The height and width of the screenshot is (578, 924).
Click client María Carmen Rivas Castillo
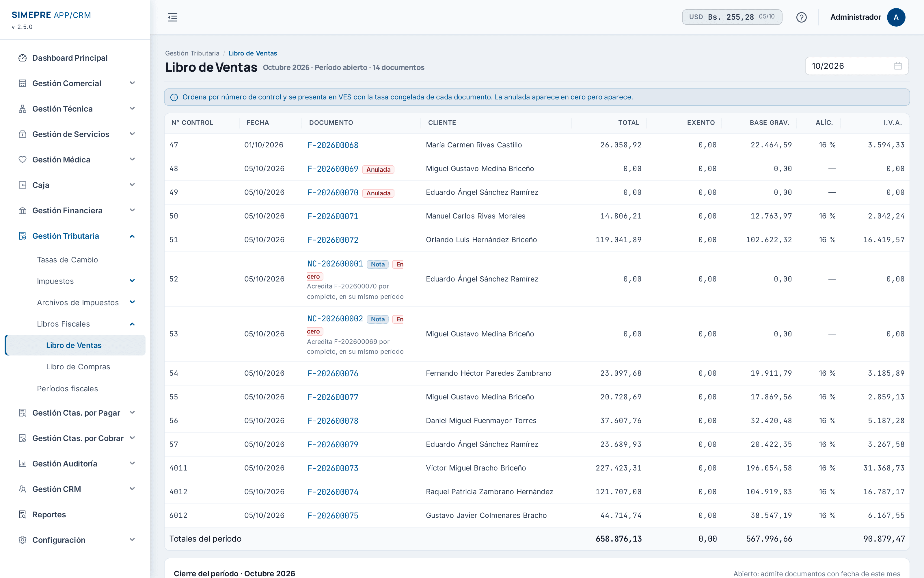(474, 145)
